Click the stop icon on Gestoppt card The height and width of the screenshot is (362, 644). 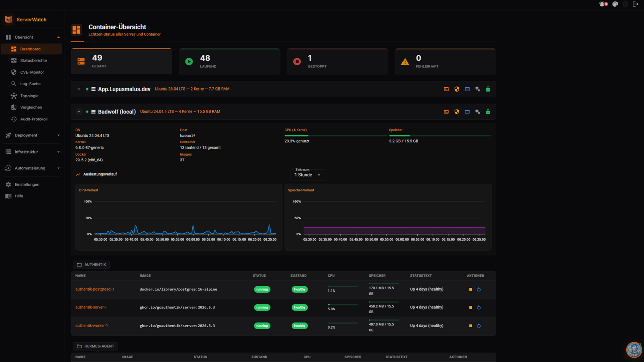click(297, 62)
